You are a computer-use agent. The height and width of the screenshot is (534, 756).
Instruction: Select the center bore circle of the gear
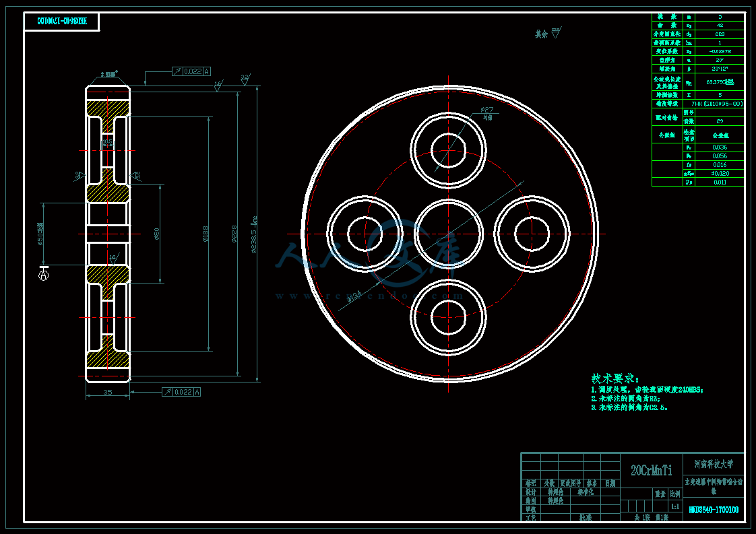coord(448,234)
